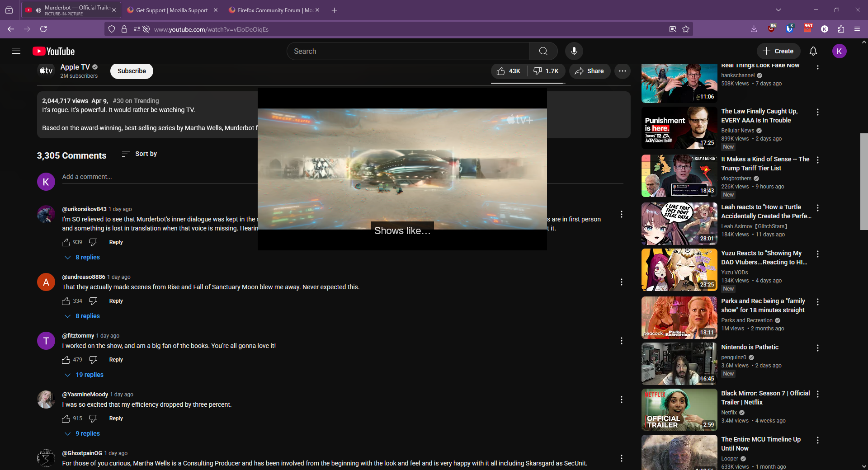Open 'Black Mirror: Season 7' trailer thumbnail

click(x=679, y=410)
